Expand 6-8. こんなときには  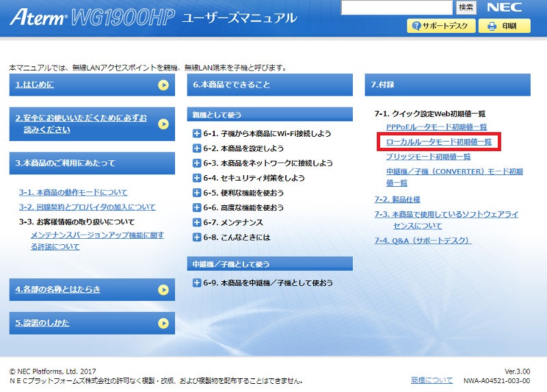197,237
